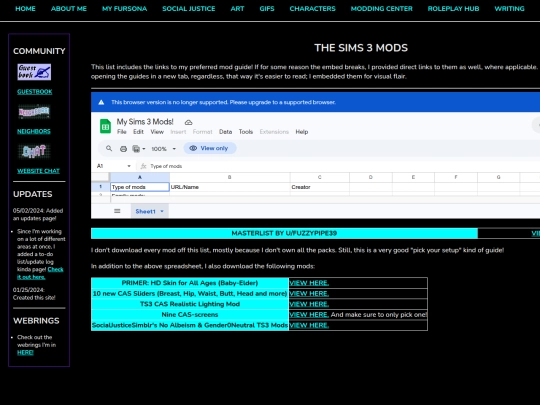Select column B header

click(x=230, y=177)
